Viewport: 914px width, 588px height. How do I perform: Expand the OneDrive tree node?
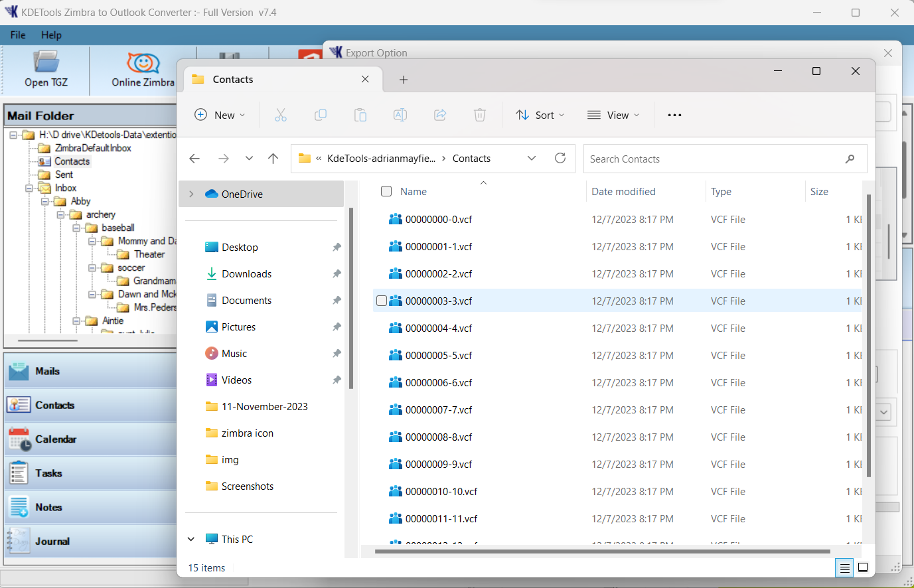click(x=191, y=194)
